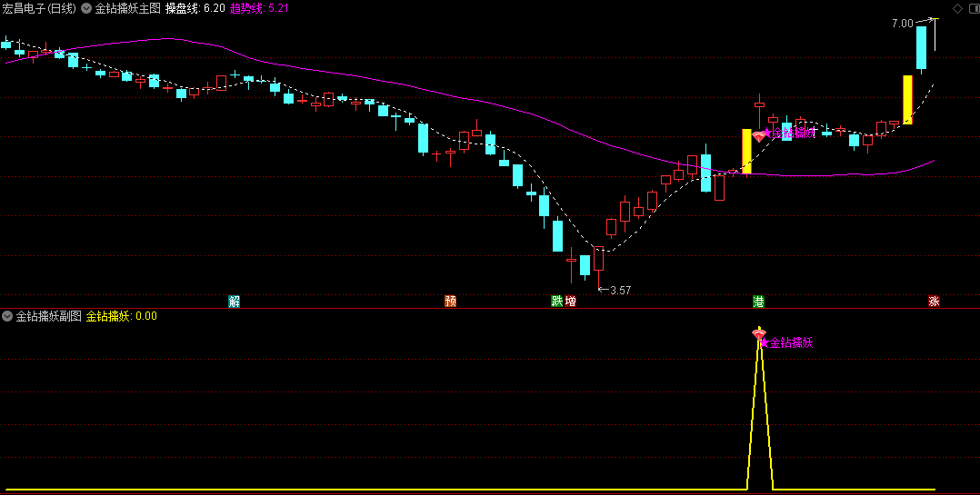Click the 预 event marker
Screen dimensions: 980x495
pyautogui.click(x=450, y=302)
